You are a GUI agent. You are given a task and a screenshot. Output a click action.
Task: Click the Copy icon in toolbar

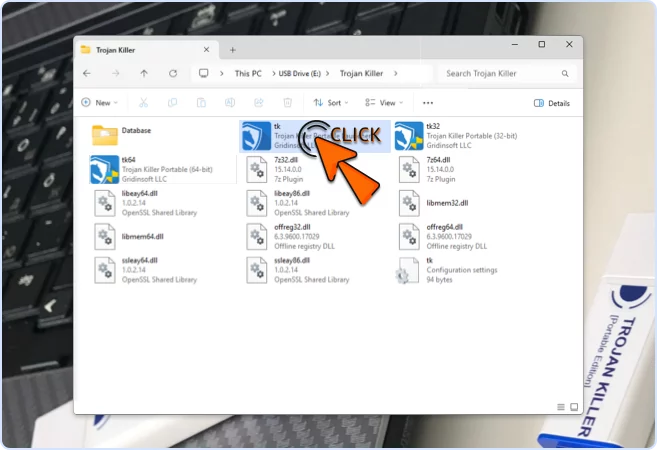point(172,103)
